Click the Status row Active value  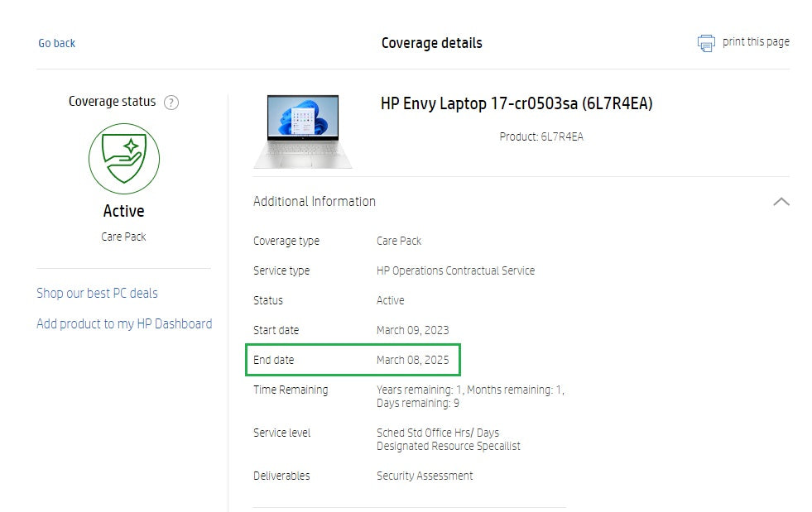pyautogui.click(x=391, y=300)
